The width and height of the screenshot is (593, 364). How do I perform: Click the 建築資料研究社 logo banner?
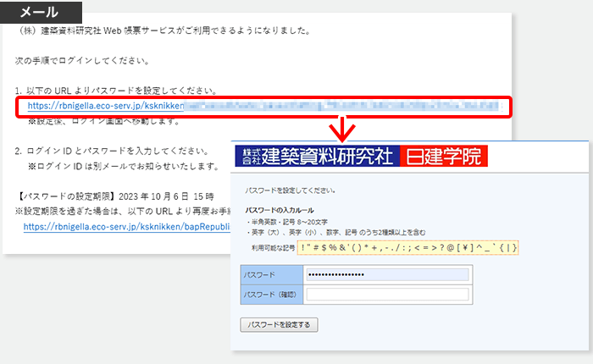[318, 156]
